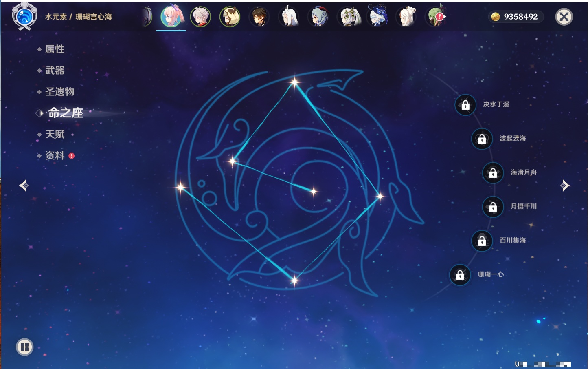This screenshot has width=588, height=369.
Task: Click the bottommost star of the constellation
Action: pos(294,280)
